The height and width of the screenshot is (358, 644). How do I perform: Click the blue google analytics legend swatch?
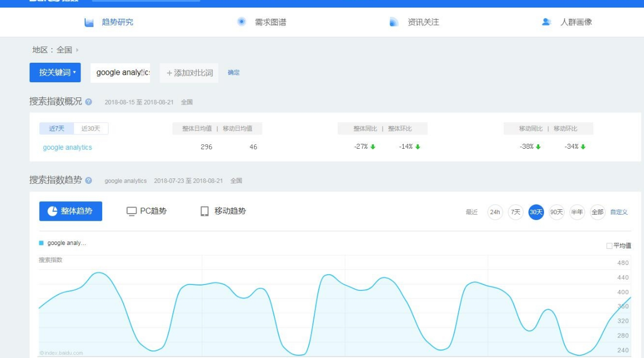click(x=41, y=243)
